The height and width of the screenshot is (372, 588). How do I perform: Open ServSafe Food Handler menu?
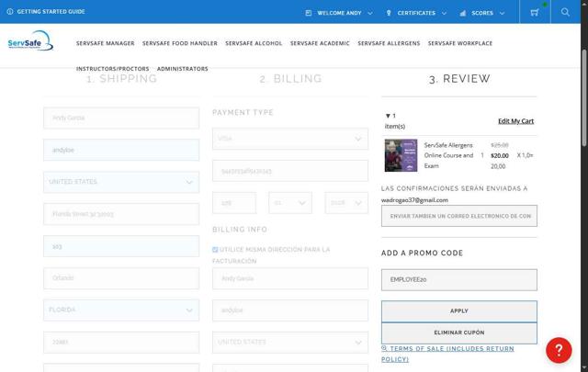point(180,43)
